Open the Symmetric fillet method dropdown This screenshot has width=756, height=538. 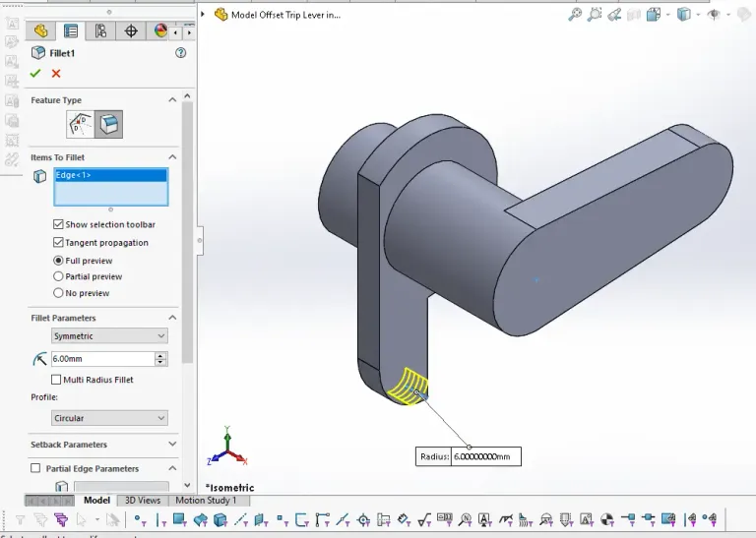coord(109,336)
